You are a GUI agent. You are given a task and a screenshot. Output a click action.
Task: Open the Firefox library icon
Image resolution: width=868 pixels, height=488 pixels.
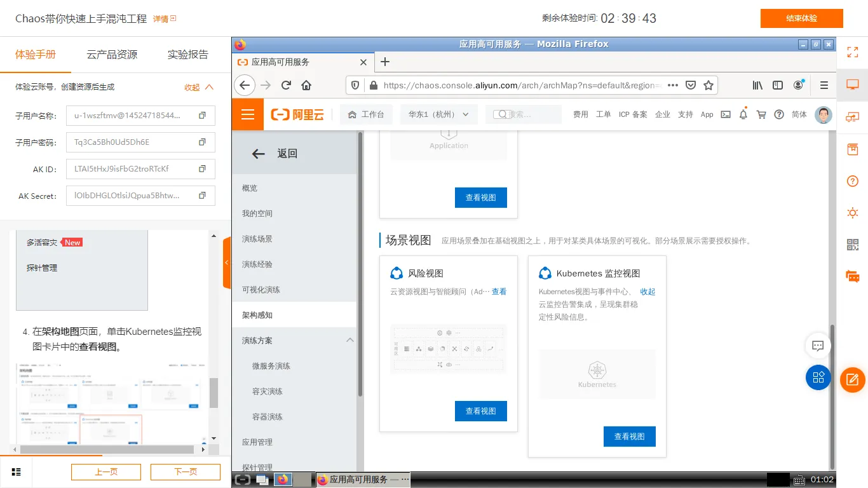757,85
